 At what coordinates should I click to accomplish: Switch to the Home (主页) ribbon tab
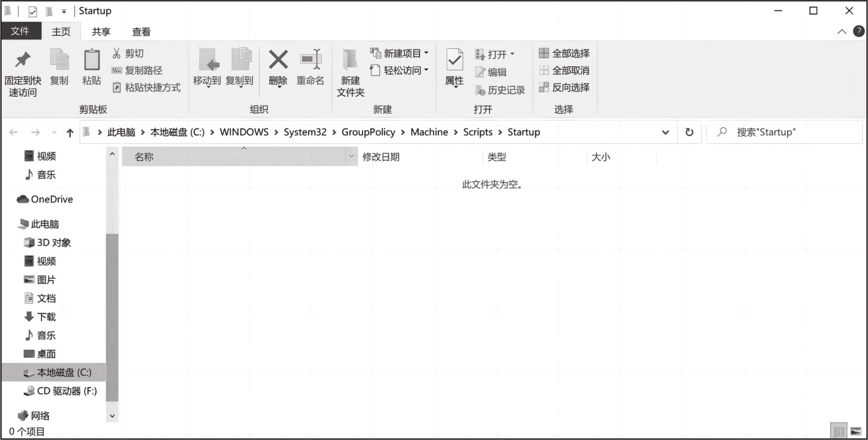click(61, 32)
